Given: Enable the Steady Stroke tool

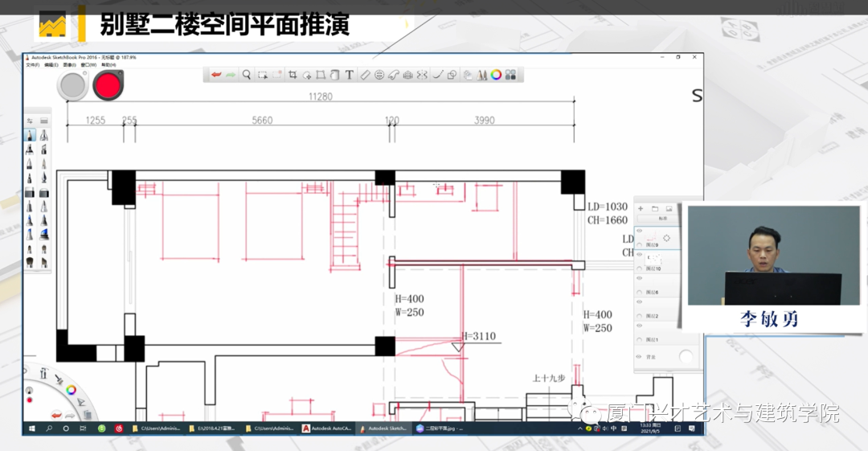Looking at the screenshot, I should coord(437,75).
